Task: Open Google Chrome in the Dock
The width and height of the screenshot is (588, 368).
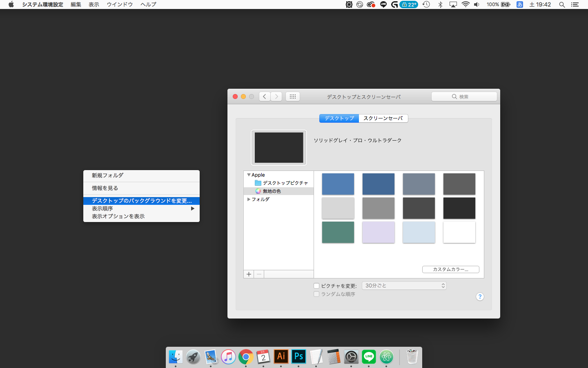Action: pyautogui.click(x=246, y=357)
